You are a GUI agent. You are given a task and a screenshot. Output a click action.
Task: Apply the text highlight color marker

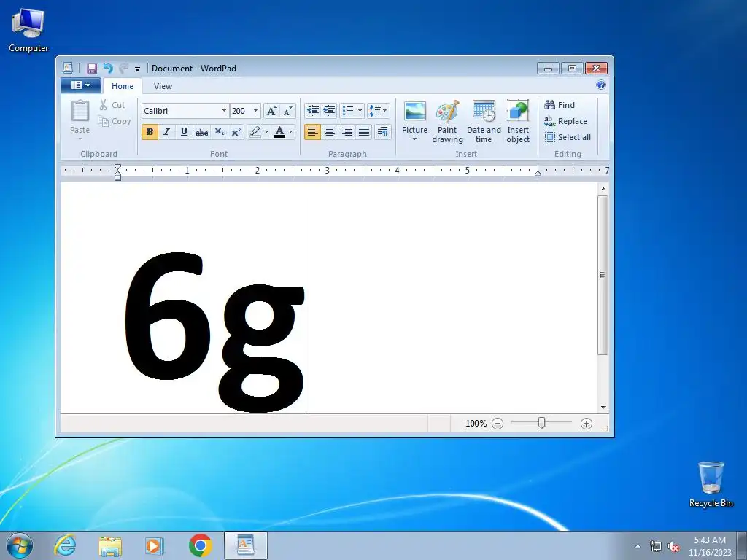point(255,132)
